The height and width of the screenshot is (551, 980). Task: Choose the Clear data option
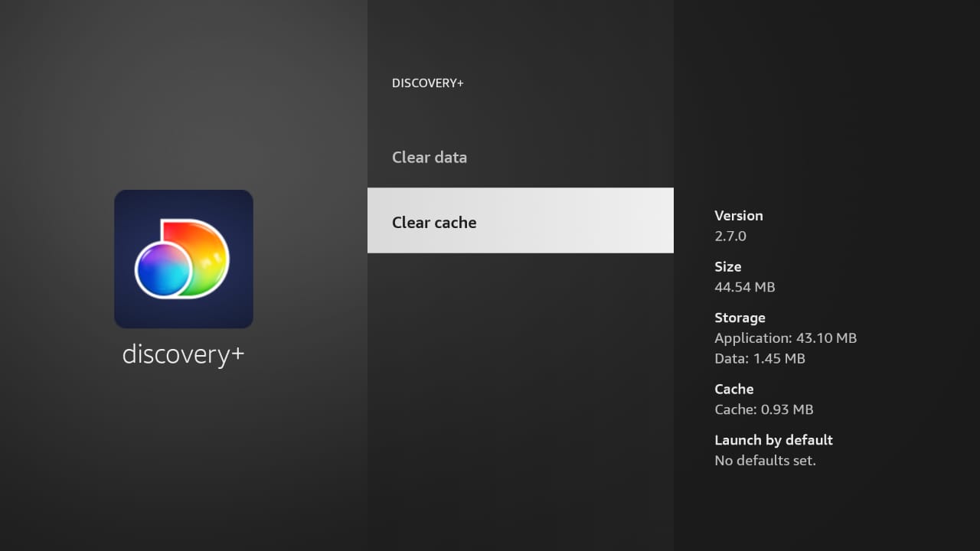(521, 157)
